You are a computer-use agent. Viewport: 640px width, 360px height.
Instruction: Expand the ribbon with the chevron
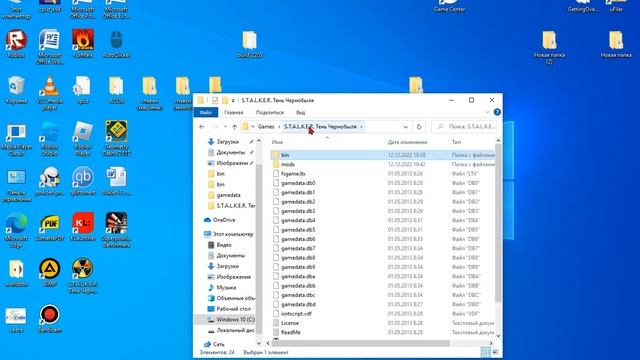coord(487,112)
